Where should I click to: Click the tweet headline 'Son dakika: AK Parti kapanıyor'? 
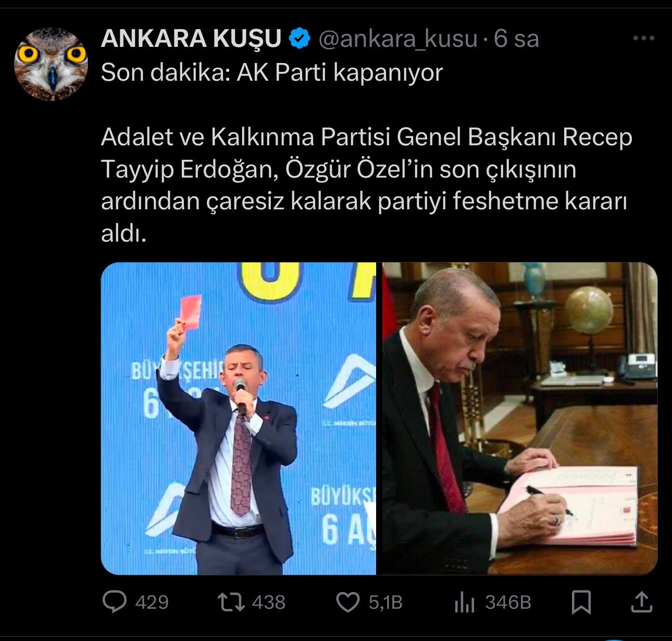(271, 72)
